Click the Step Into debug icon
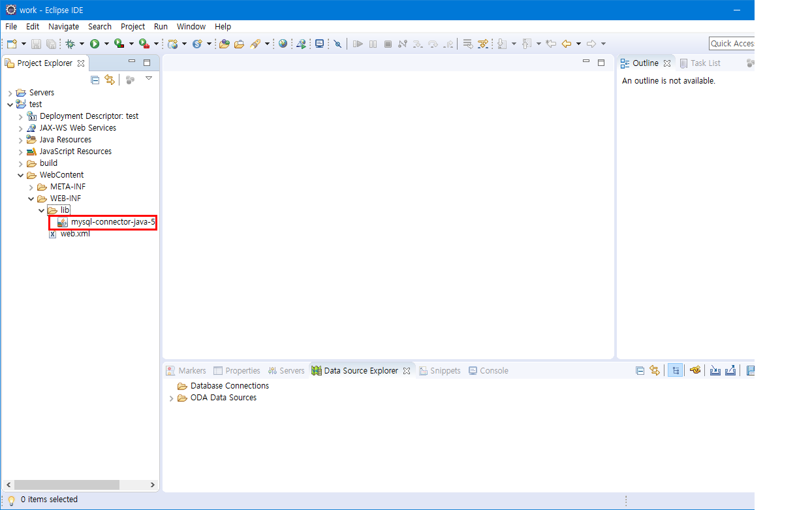Viewport: 812px width, 510px height. (x=418, y=44)
